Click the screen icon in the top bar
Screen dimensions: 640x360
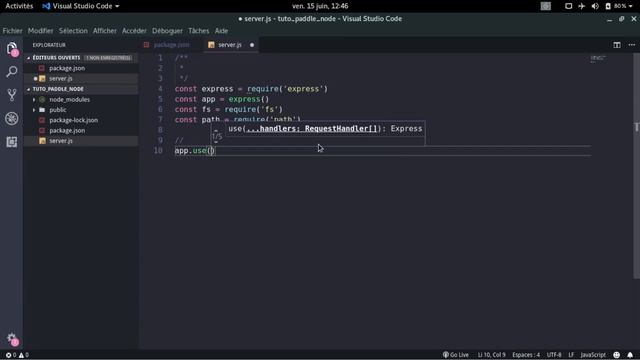pos(568,6)
